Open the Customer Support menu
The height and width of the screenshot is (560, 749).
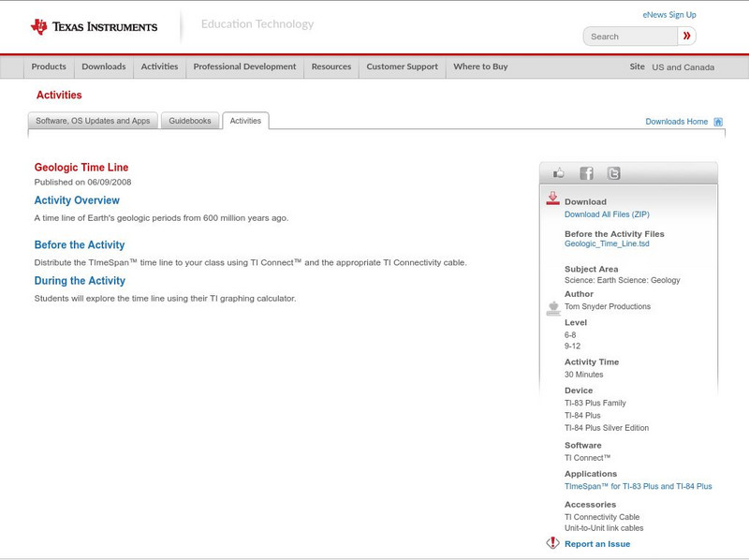coord(402,66)
